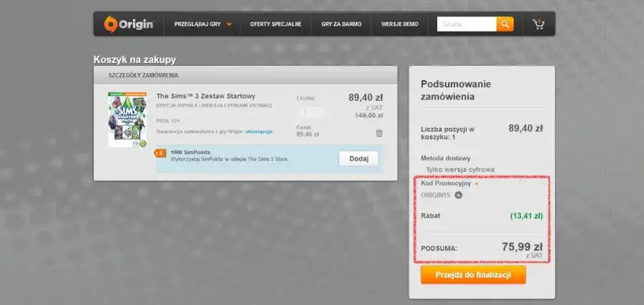This screenshot has height=305, width=644.
Task: Click the crossed-out 149,00 zł price
Action: 369,115
